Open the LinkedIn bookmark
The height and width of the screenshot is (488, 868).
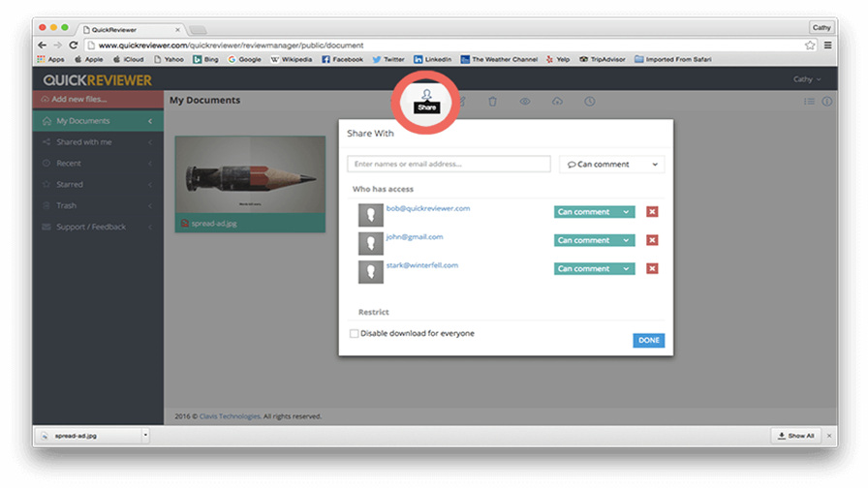(432, 59)
